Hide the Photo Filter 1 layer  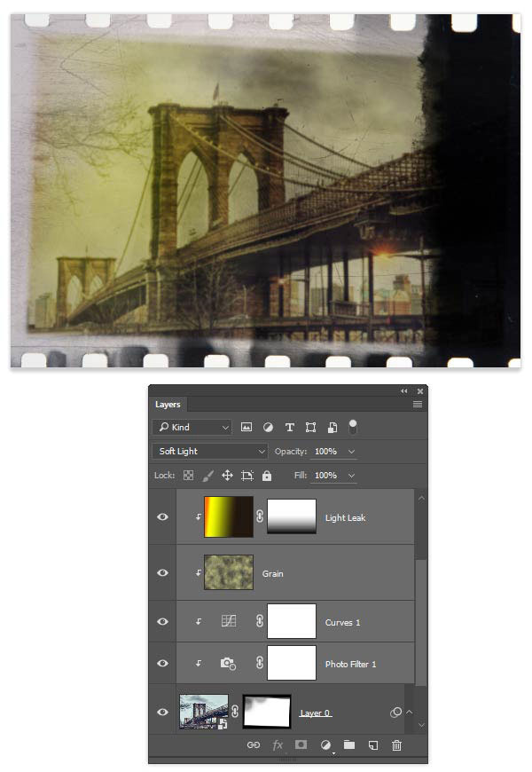click(x=162, y=663)
